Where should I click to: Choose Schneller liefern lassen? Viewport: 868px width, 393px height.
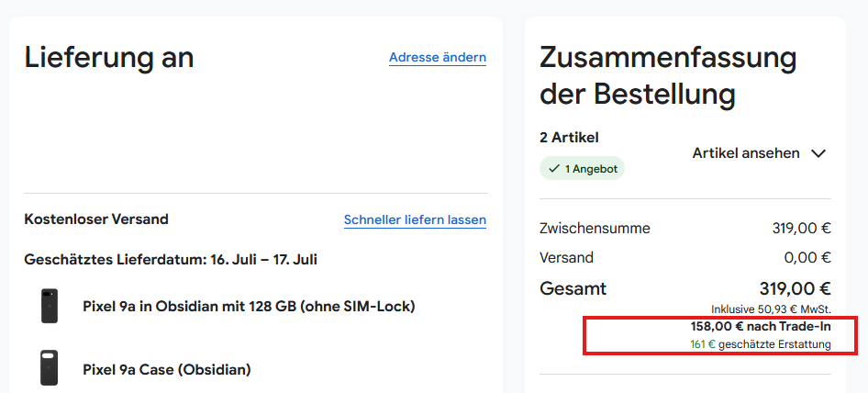[415, 219]
